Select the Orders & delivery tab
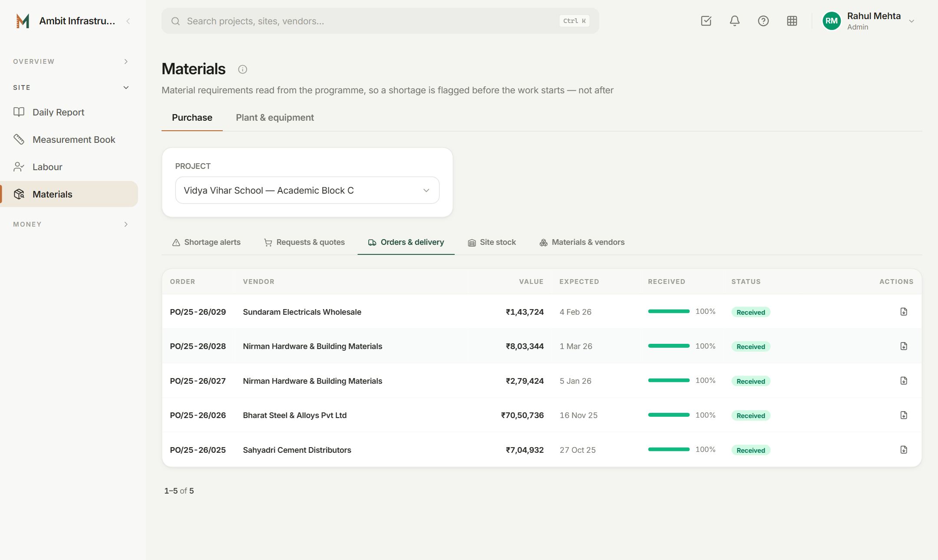Image resolution: width=938 pixels, height=560 pixels. click(x=406, y=242)
